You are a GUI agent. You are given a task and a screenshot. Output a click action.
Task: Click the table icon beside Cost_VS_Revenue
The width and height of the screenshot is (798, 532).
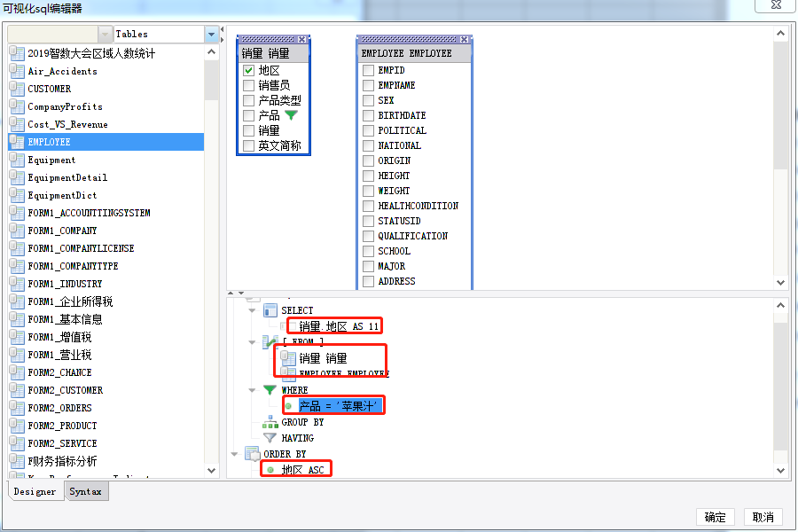tap(17, 124)
